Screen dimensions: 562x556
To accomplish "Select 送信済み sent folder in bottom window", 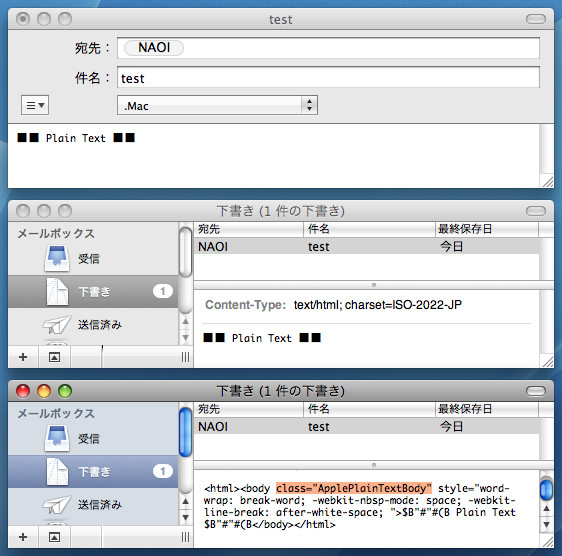I will [x=93, y=505].
